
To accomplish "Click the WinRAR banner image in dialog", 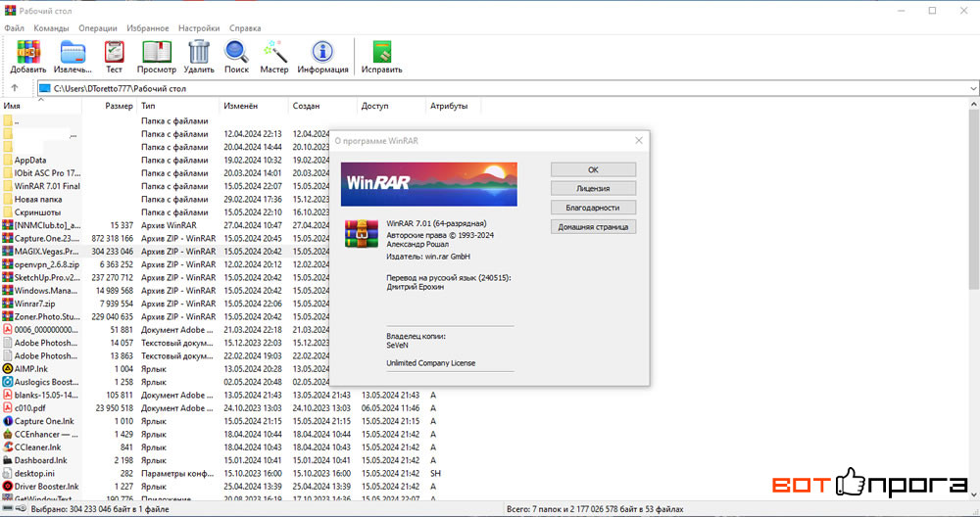I will [429, 184].
